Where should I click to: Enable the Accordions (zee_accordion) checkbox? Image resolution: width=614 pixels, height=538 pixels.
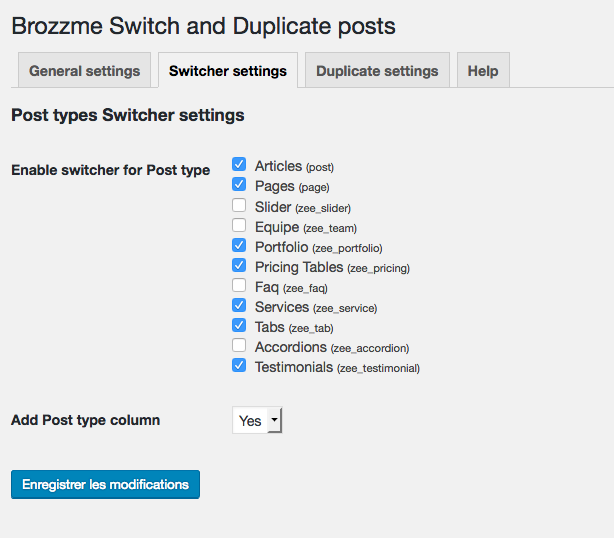[239, 346]
